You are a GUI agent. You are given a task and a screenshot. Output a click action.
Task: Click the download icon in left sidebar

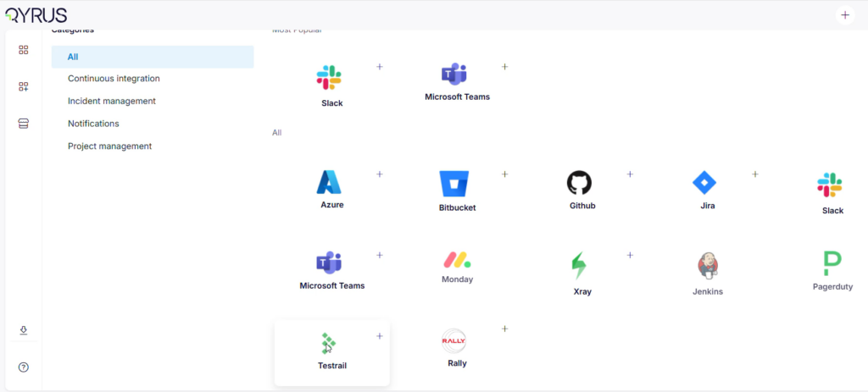[24, 330]
